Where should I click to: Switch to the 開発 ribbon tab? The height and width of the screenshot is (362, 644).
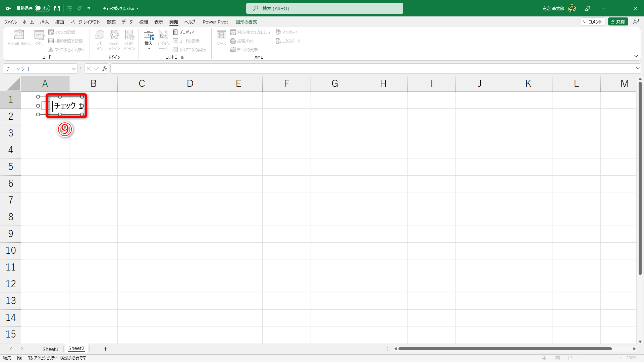[174, 21]
